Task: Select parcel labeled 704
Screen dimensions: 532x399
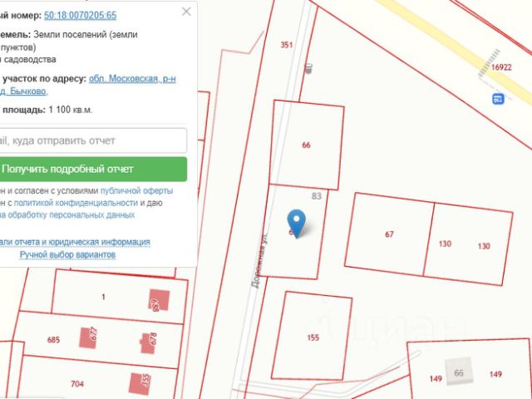Action: pyautogui.click(x=77, y=384)
